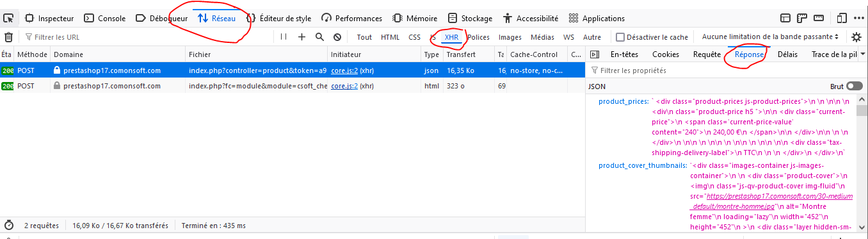Switch to the Console tab
The image size is (868, 239).
[105, 19]
